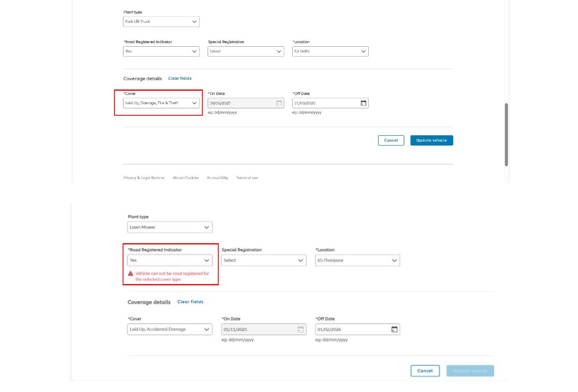
Task: Click the Off Date field showing 01/02/2026
Action: pyautogui.click(x=358, y=329)
